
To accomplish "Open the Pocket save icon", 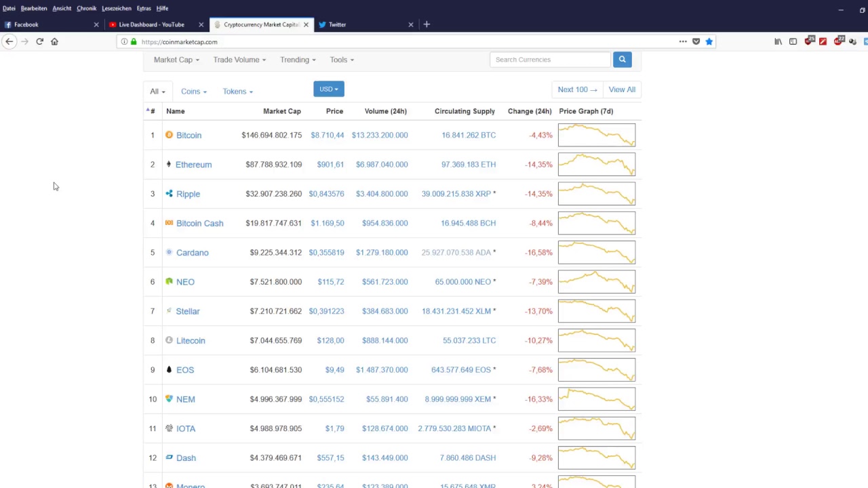I will (x=696, y=41).
